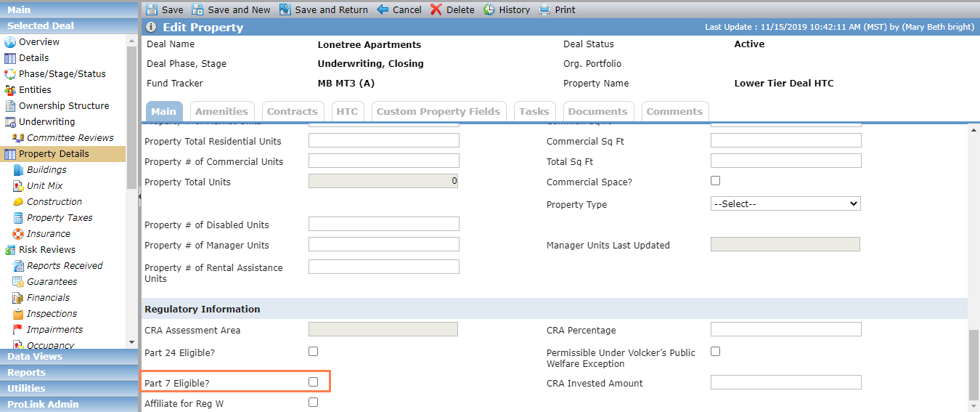Image resolution: width=980 pixels, height=412 pixels.
Task: Click the Delete red X icon
Action: point(436,9)
